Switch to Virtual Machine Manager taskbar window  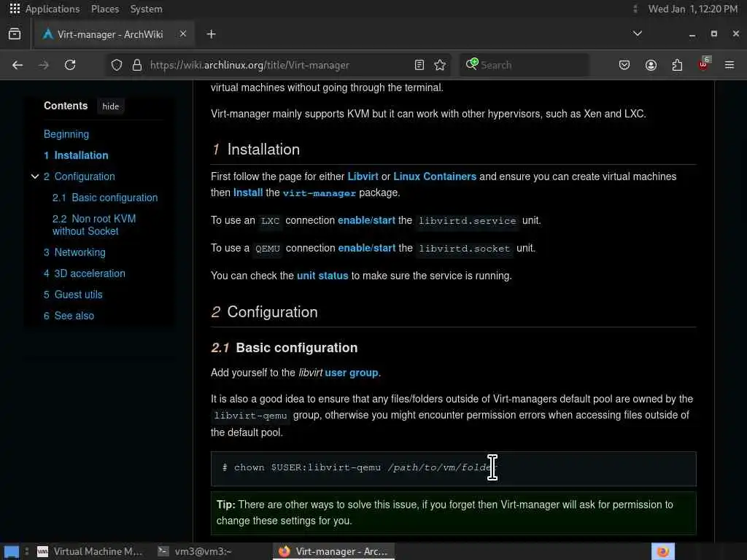(90, 551)
